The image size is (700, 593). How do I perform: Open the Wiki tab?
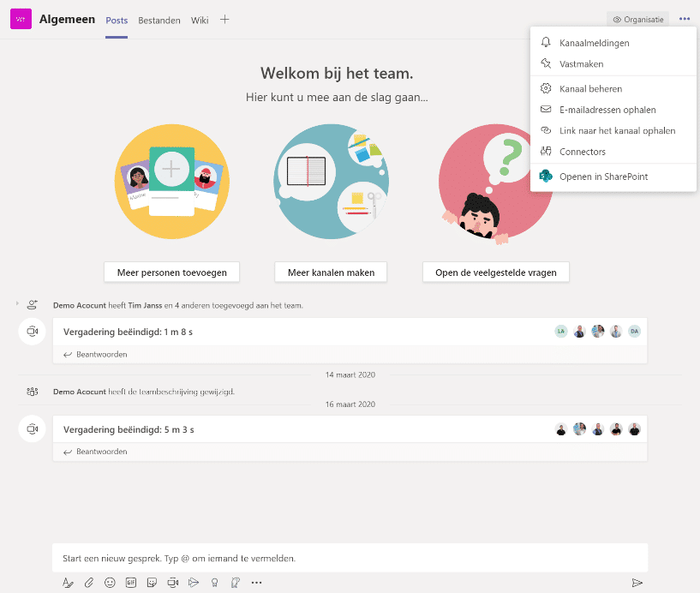(200, 20)
